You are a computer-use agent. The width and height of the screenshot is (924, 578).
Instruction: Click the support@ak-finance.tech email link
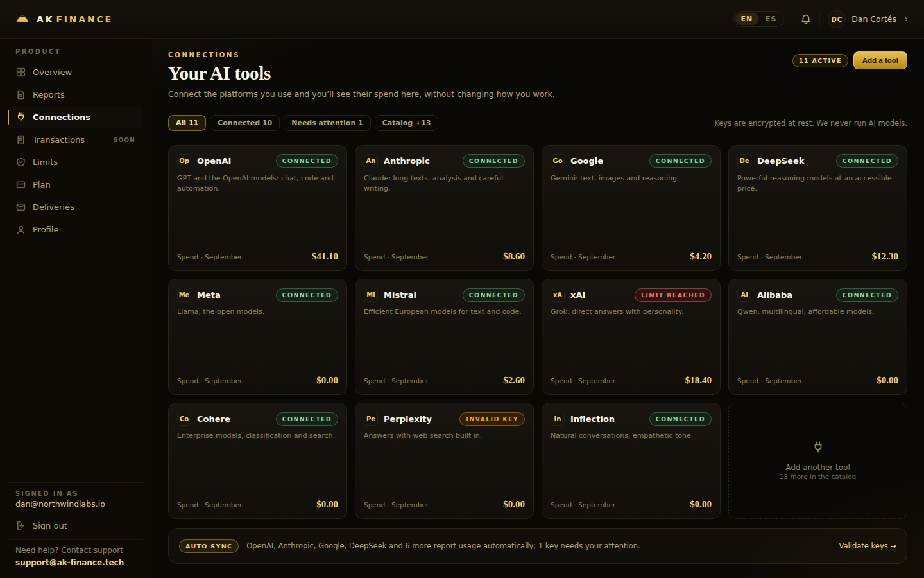[70, 563]
